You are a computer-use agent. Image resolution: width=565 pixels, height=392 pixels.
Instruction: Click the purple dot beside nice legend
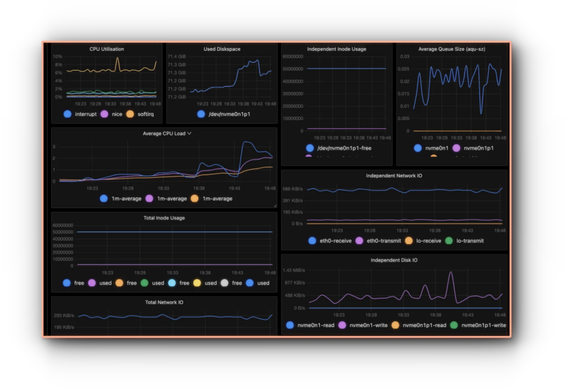[104, 114]
